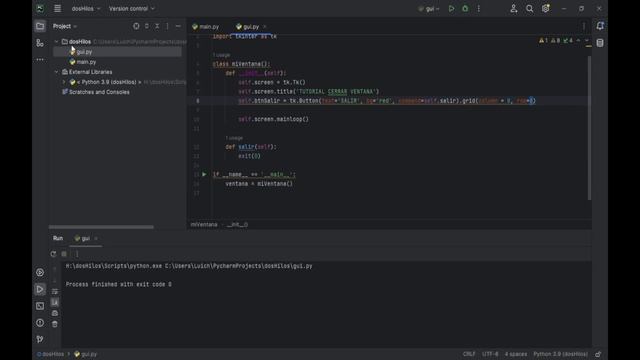Expand the Python 3.9 (dosHilos) node

[64, 82]
